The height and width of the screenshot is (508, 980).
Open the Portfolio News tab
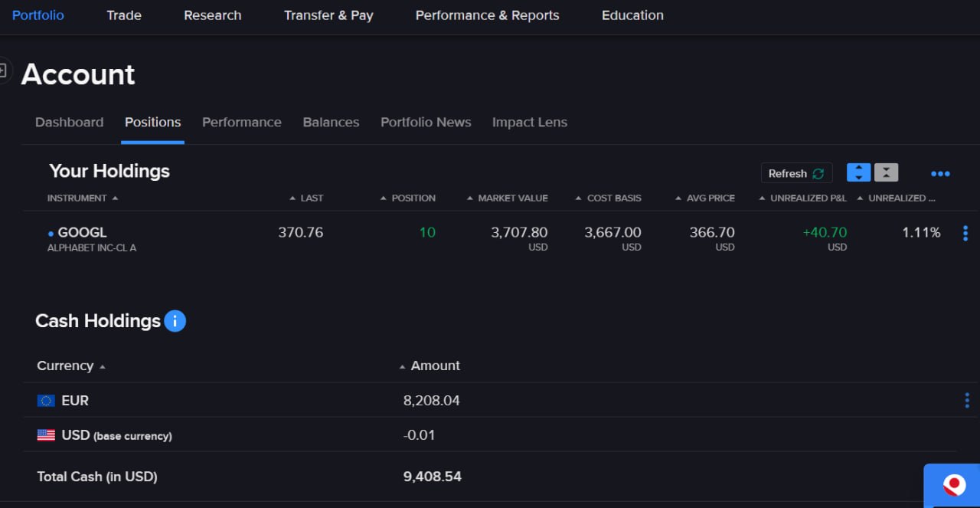pos(426,122)
